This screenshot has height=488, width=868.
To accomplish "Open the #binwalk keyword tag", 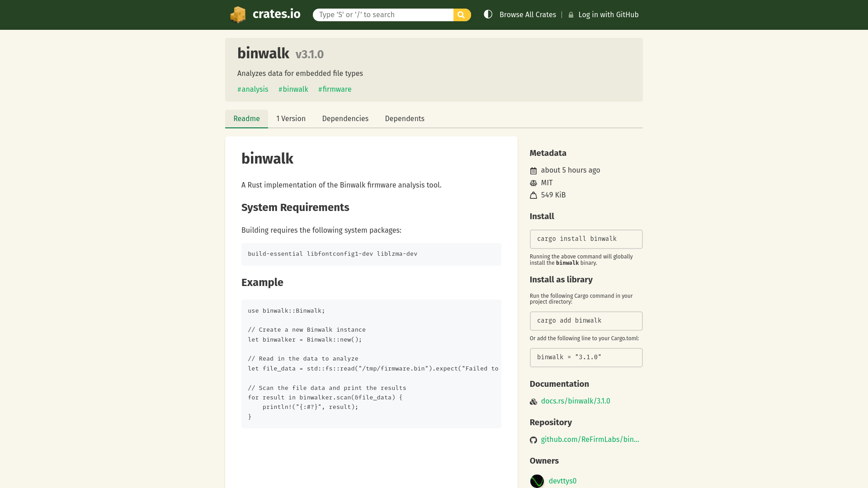I will (293, 89).
